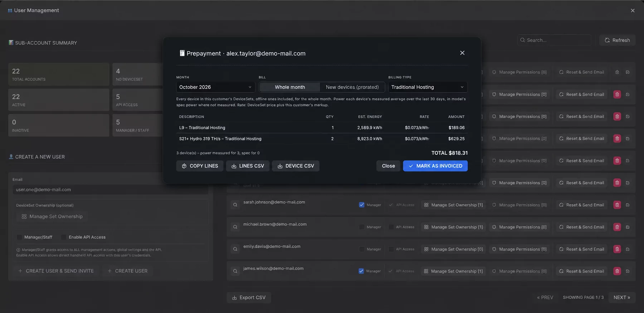Download the DEVICE CSV file
644x313 pixels.
[296, 166]
